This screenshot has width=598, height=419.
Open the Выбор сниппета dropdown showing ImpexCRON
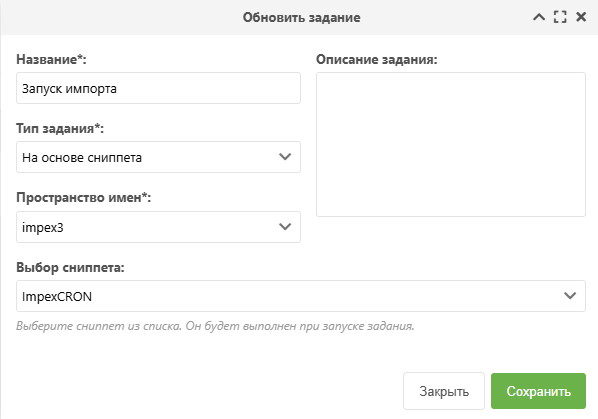pos(301,296)
